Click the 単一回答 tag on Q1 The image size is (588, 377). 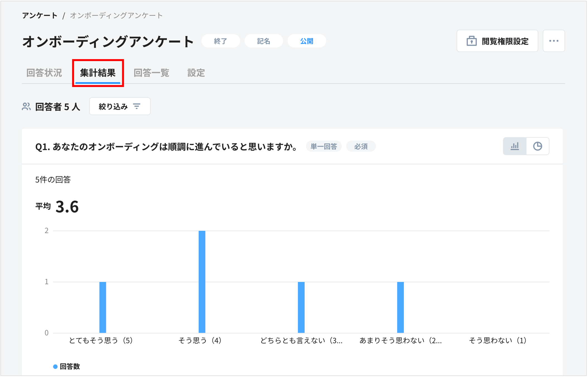[323, 146]
